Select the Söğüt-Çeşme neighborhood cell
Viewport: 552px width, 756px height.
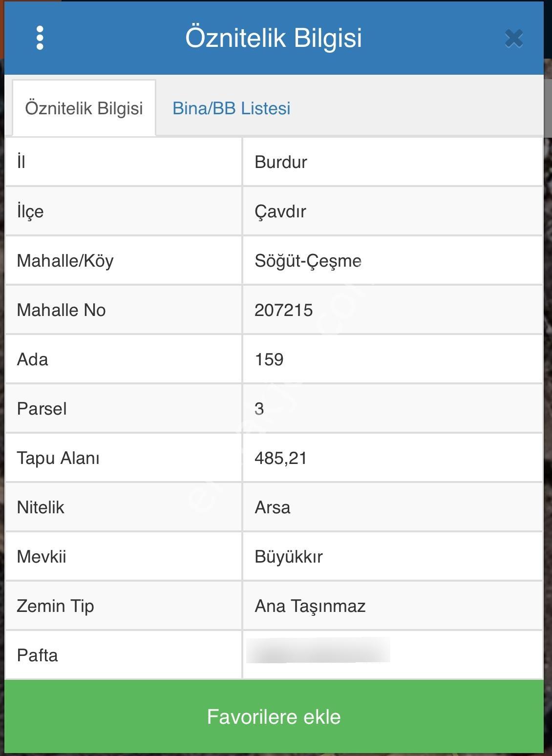[393, 260]
